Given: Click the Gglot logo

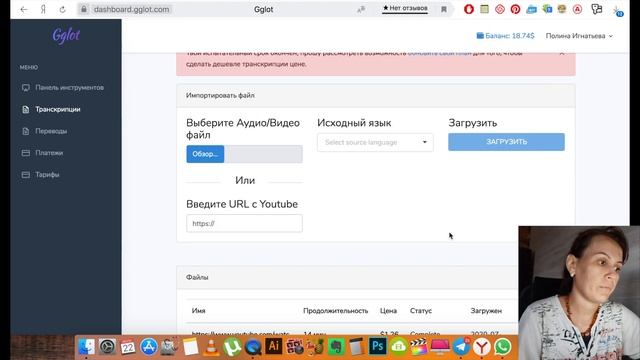Looking at the screenshot, I should click(x=66, y=36).
